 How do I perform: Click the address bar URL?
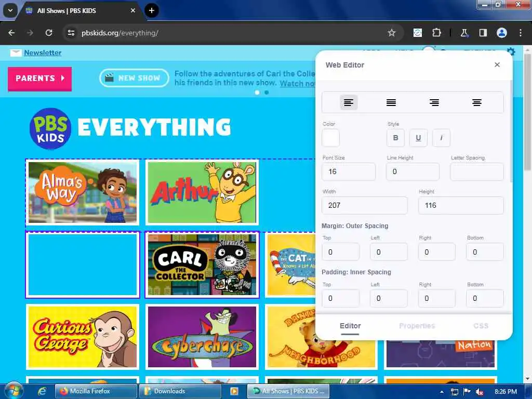pyautogui.click(x=120, y=33)
